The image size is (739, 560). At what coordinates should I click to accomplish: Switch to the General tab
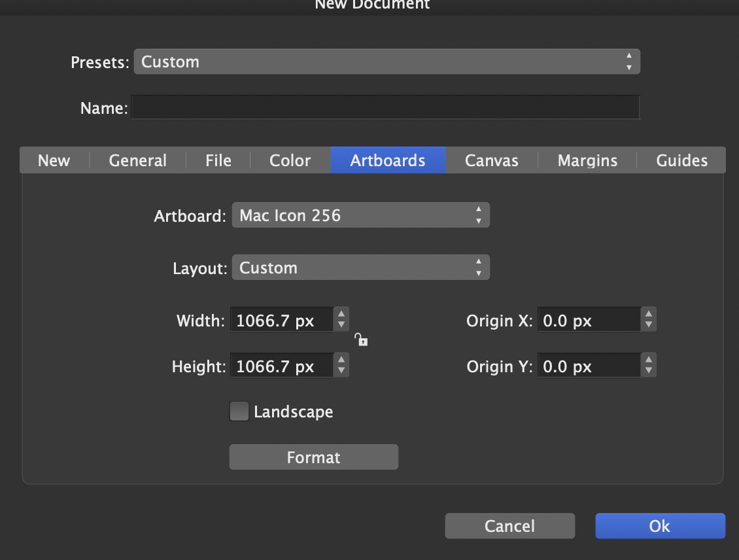[137, 160]
